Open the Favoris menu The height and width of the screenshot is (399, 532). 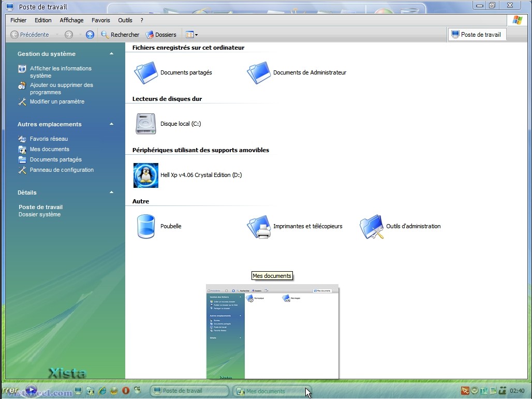[101, 20]
